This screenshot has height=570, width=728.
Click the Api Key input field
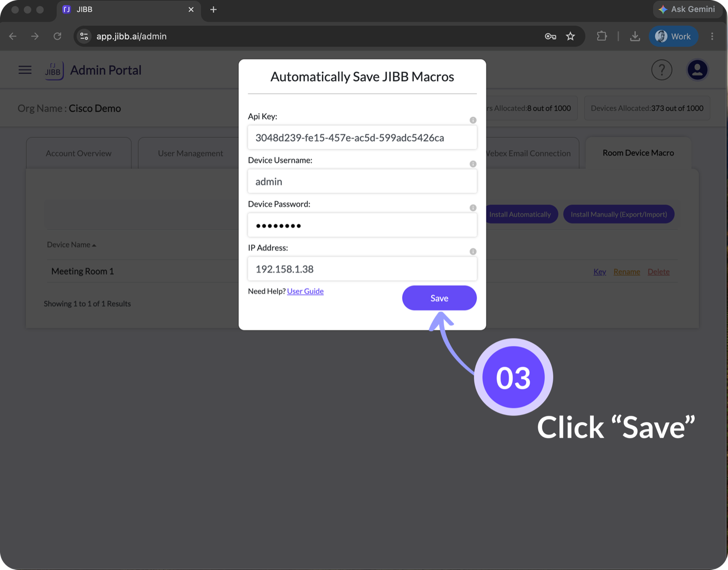(x=362, y=137)
